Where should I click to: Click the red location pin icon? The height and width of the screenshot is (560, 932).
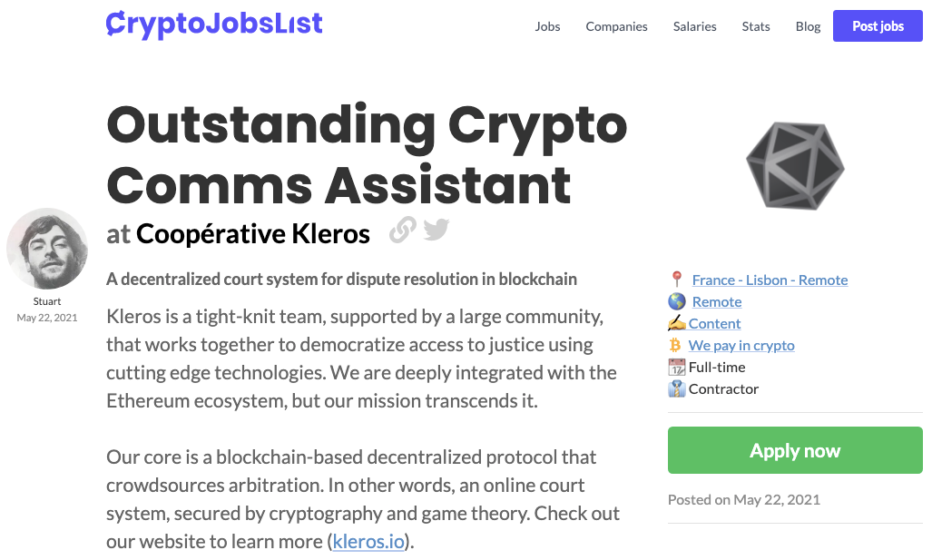(676, 280)
